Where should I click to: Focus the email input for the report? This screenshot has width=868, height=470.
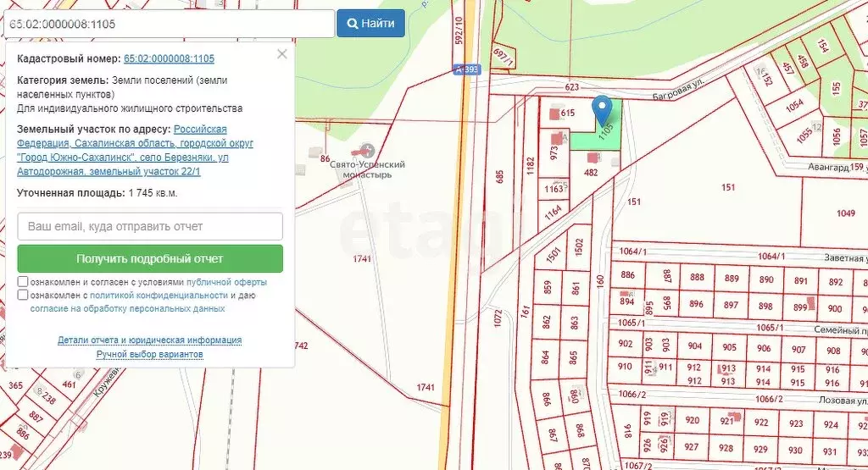tap(150, 227)
